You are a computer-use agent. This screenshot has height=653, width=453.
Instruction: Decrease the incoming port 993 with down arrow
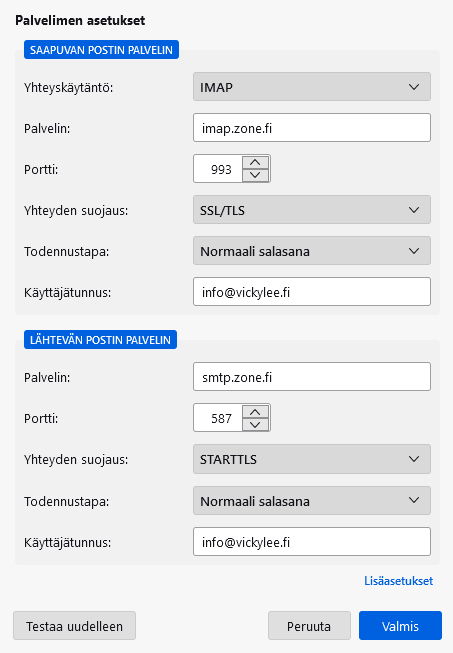coord(255,175)
